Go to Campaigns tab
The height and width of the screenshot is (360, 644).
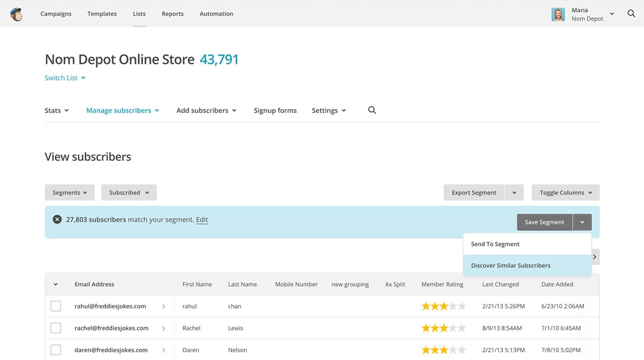[x=56, y=13]
